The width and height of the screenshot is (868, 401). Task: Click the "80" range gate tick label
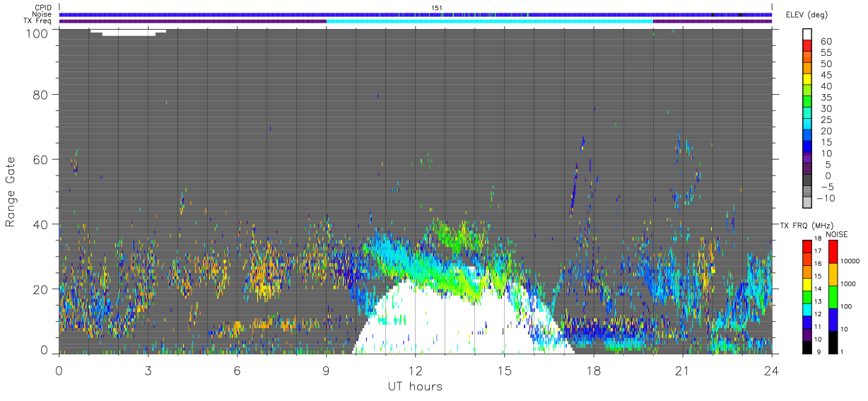(40, 94)
